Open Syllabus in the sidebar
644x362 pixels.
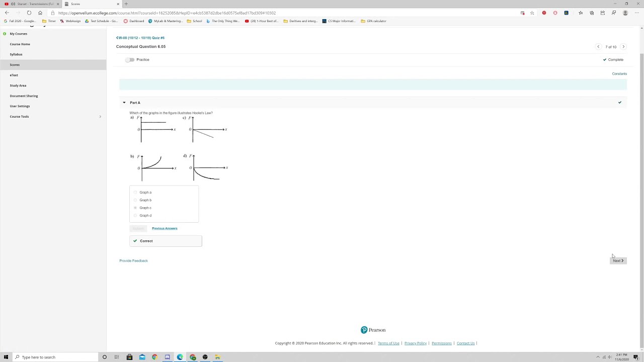(16, 54)
